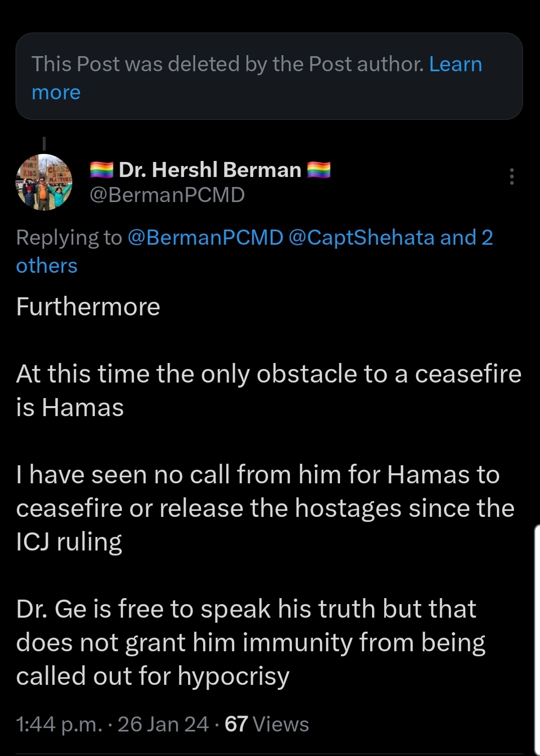540x756 pixels.
Task: Open the 67 Views count
Action: [x=267, y=724]
